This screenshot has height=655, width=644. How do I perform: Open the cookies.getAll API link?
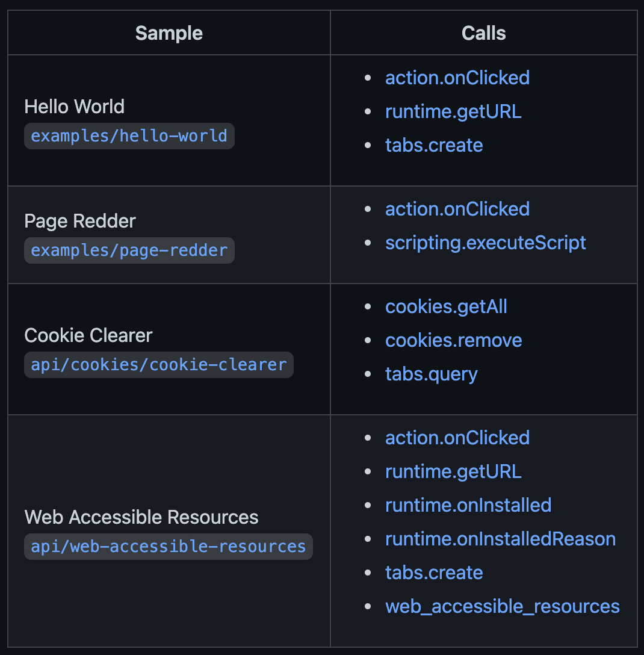[446, 306]
